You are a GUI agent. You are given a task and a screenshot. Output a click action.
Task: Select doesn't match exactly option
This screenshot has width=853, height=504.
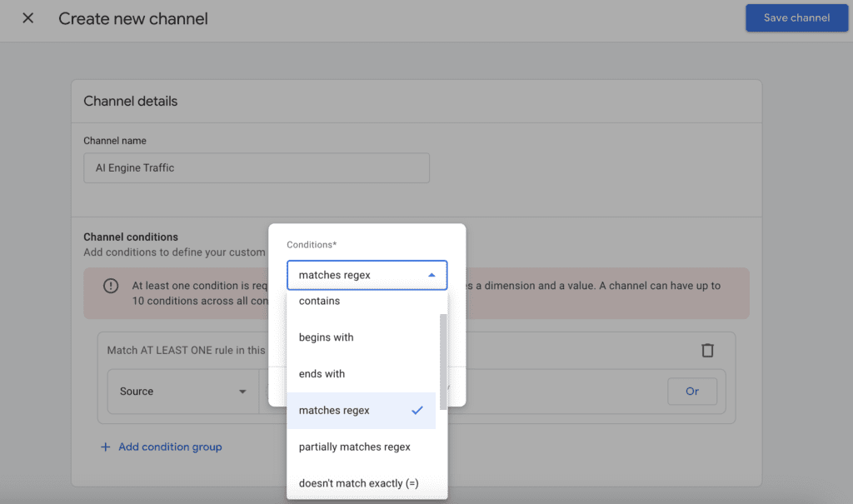click(358, 483)
